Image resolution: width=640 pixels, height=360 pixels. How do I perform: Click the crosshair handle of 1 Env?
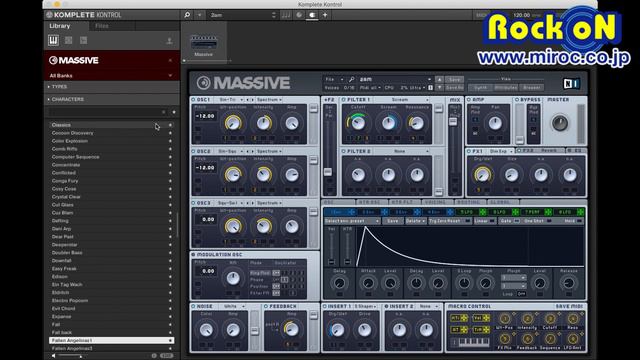click(351, 212)
